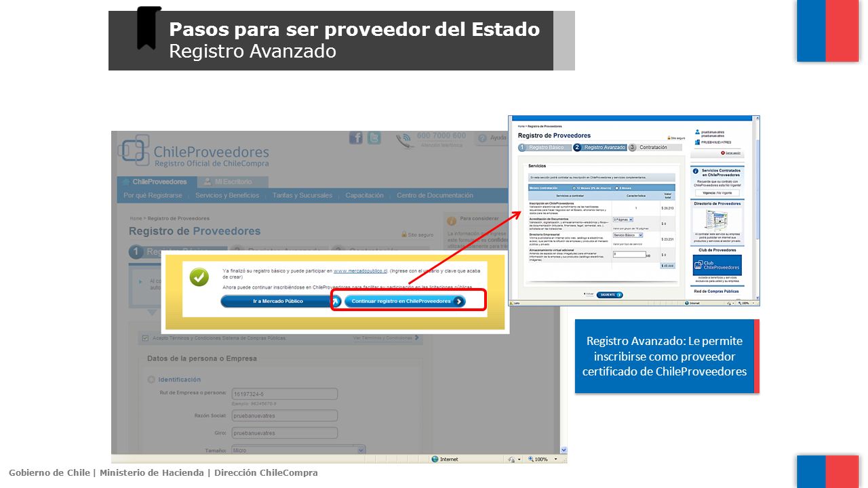
Task: Click the Red de Compras Públicas heading
Action: (x=717, y=291)
